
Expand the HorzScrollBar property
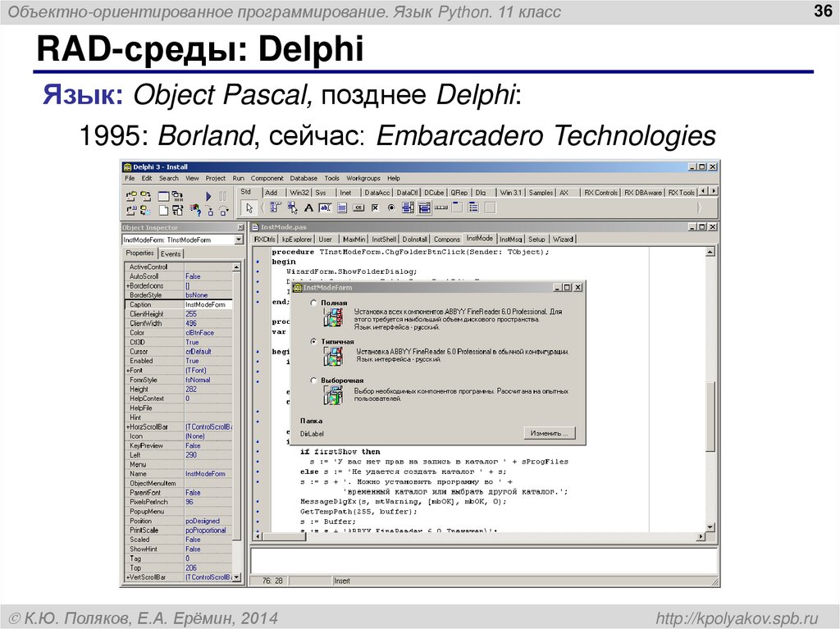128,427
